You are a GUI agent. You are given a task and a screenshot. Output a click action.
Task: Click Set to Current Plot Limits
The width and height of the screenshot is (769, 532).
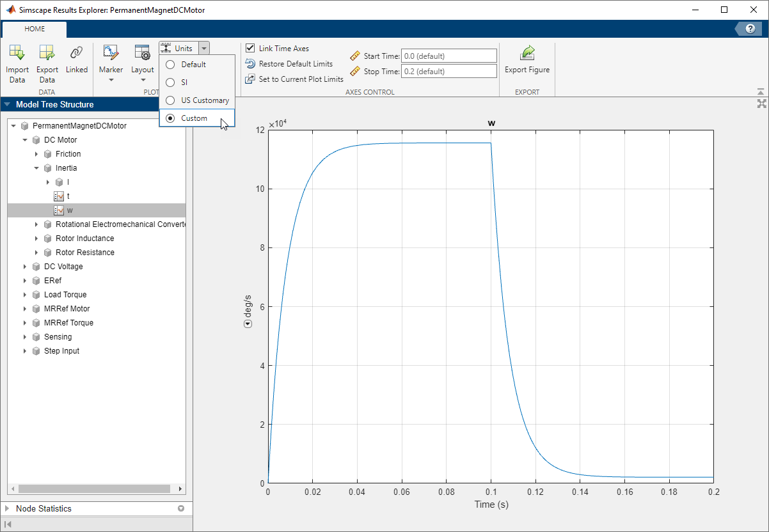click(301, 79)
